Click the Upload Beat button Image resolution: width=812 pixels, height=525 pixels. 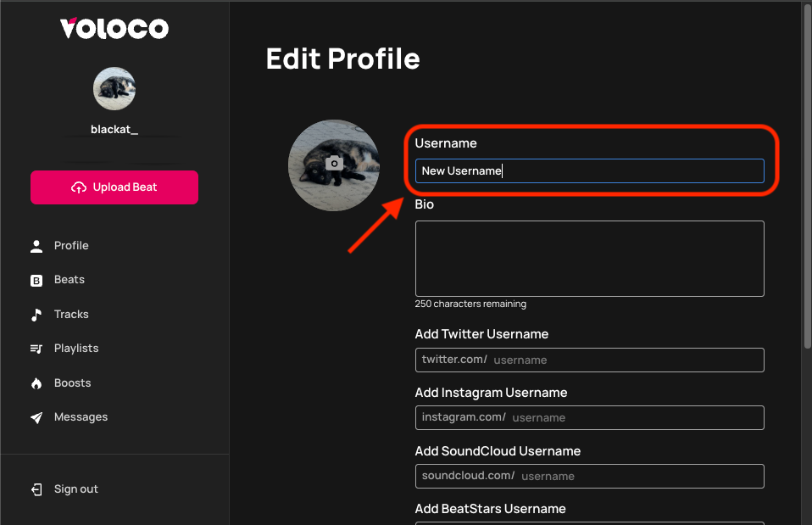[114, 187]
